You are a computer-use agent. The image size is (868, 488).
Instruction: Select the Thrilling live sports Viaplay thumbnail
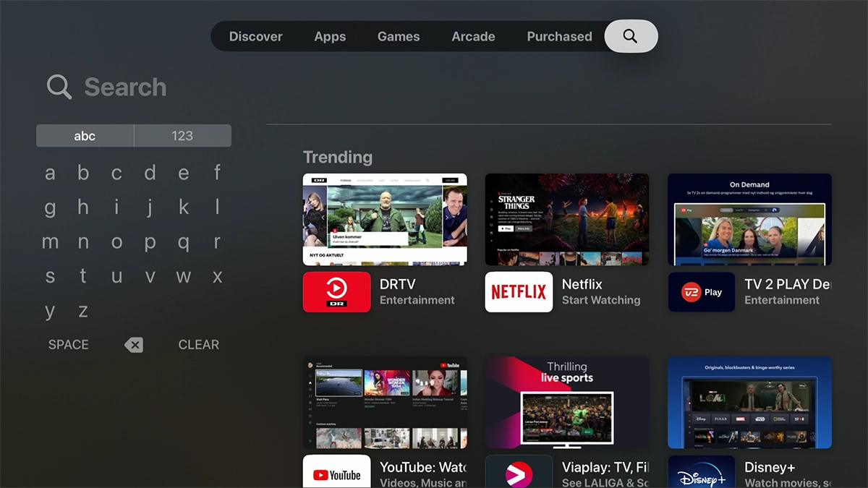(566, 402)
